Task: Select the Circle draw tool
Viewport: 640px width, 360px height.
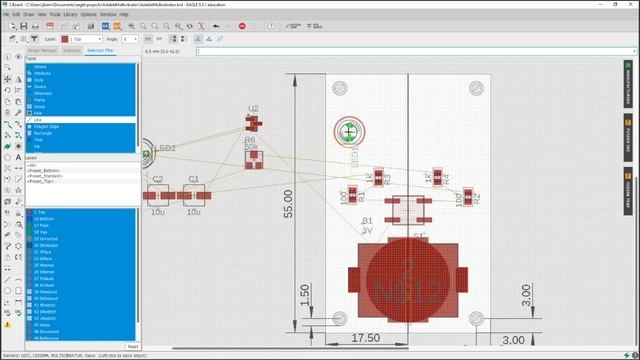Action: pos(7,291)
